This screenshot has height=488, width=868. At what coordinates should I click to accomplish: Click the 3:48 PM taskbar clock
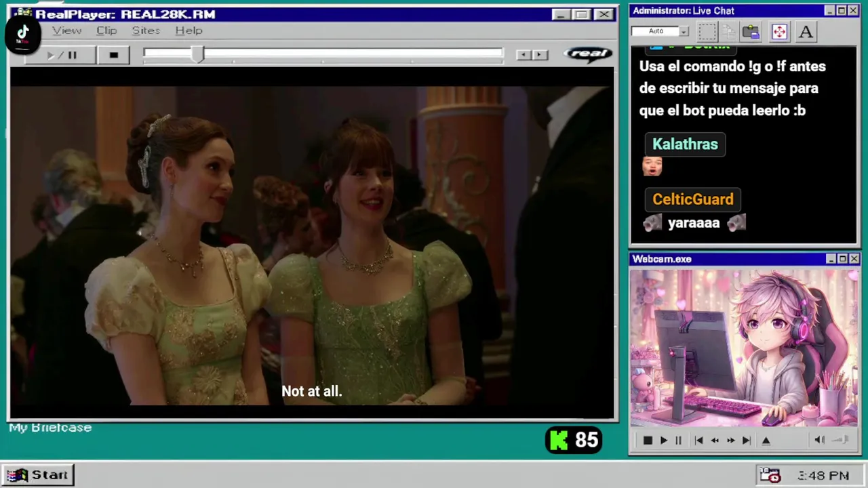(x=823, y=476)
